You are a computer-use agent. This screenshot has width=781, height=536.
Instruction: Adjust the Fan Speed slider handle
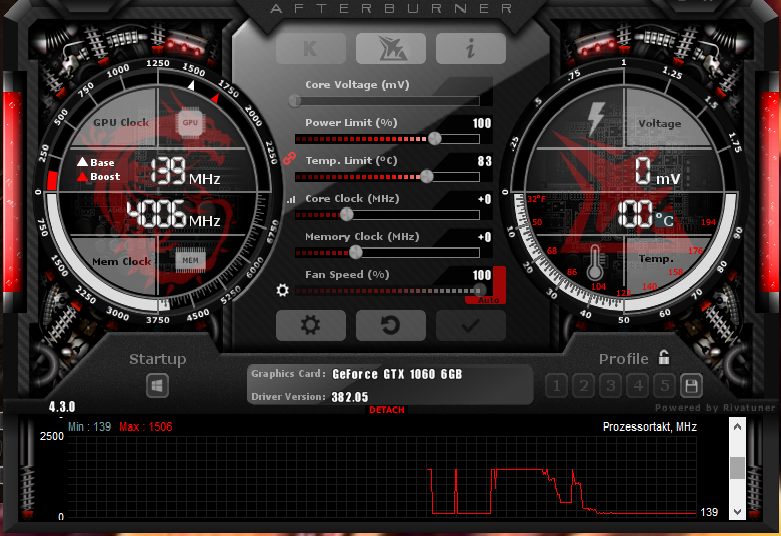pos(479,290)
